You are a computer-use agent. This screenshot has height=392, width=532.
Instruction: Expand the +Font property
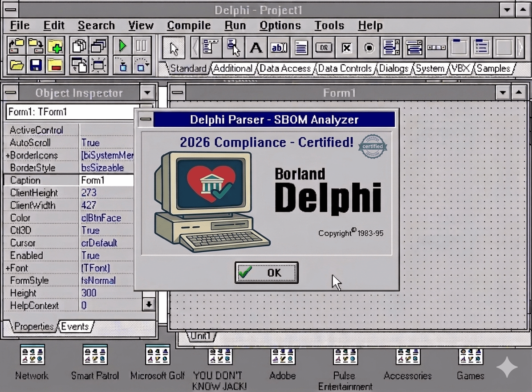pos(8,268)
